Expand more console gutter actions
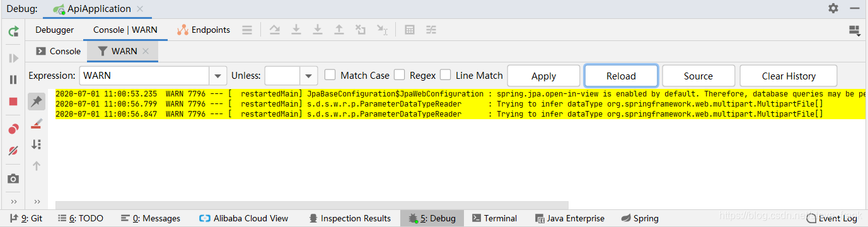The height and width of the screenshot is (227, 868). pos(37,201)
